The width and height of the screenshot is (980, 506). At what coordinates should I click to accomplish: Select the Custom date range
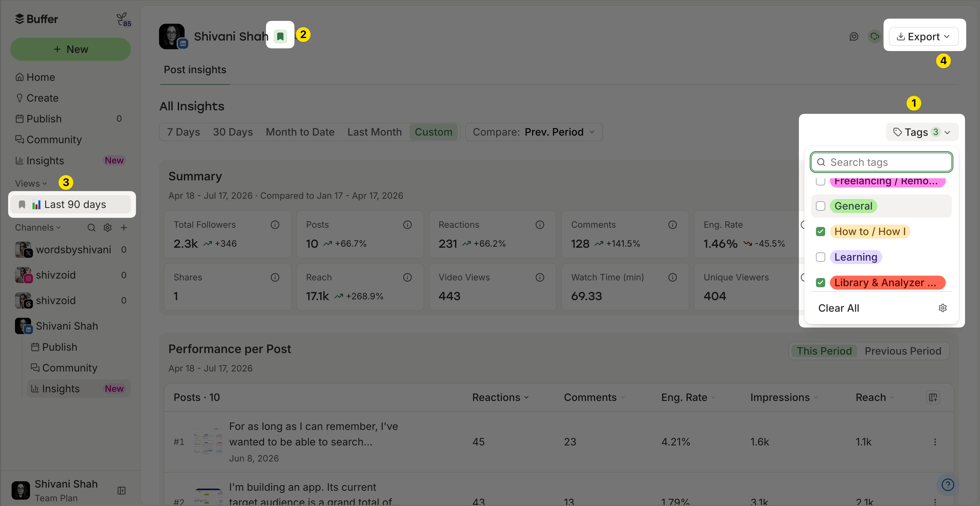click(x=433, y=132)
